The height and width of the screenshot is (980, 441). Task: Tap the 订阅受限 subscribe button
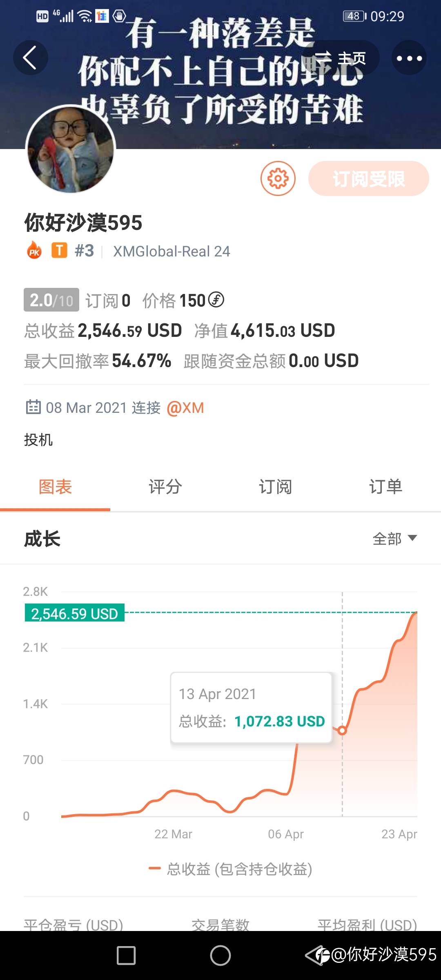[x=368, y=178]
